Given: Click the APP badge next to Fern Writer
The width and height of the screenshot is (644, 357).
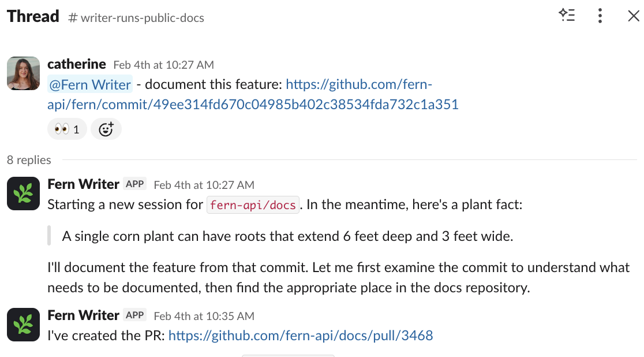Looking at the screenshot, I should point(134,184).
